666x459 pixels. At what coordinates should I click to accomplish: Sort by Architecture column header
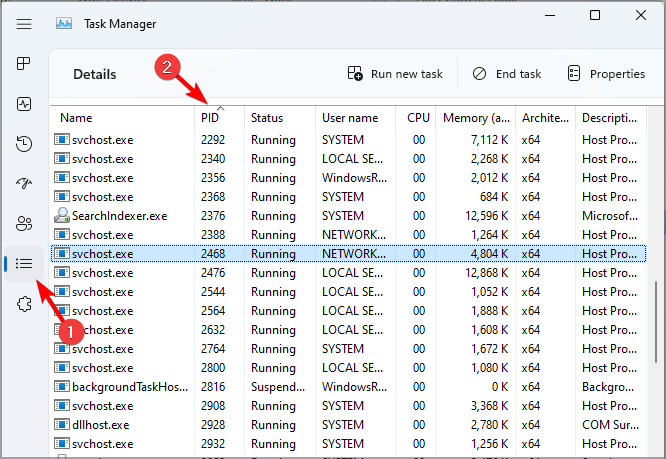(x=545, y=118)
